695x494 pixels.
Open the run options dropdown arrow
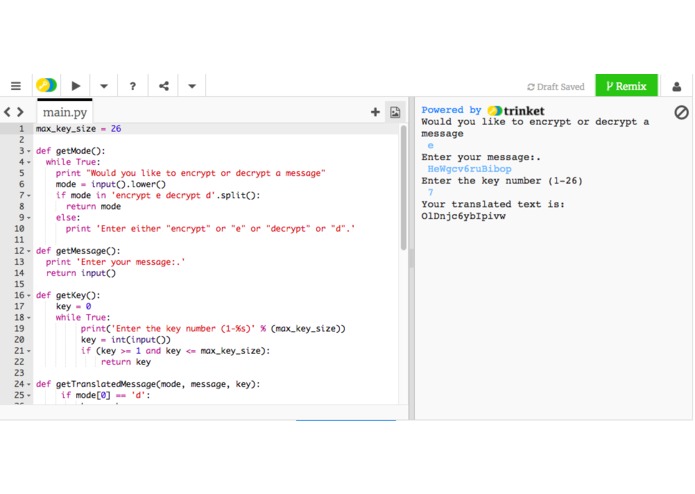pos(104,86)
